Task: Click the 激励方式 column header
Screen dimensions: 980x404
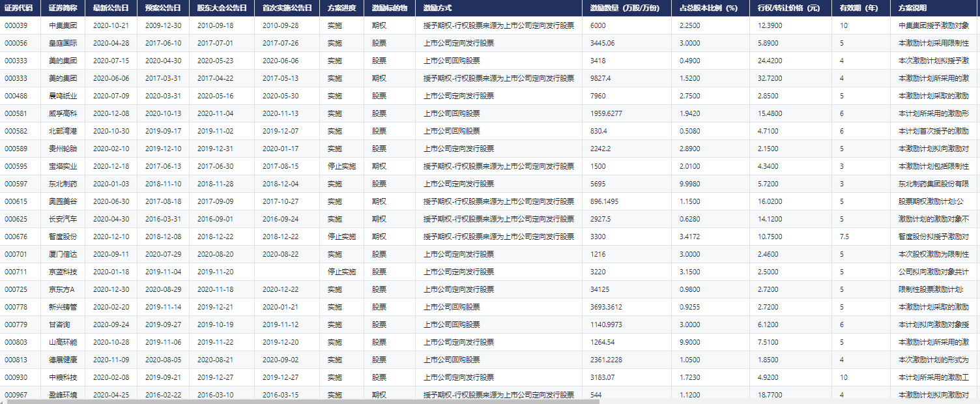Action: [437, 8]
